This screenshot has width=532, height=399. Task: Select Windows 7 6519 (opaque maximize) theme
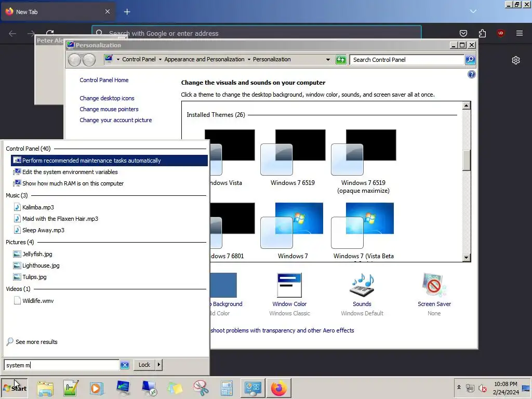pos(363,162)
